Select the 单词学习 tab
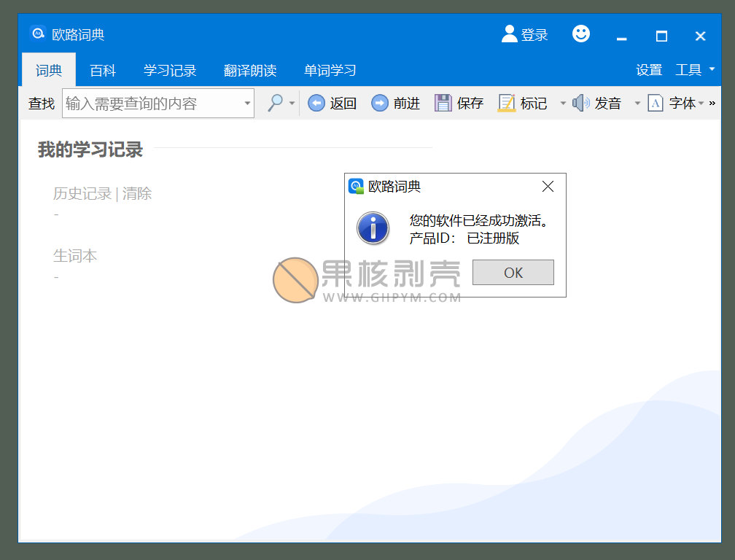Screen dimensions: 735x560 (x=330, y=71)
